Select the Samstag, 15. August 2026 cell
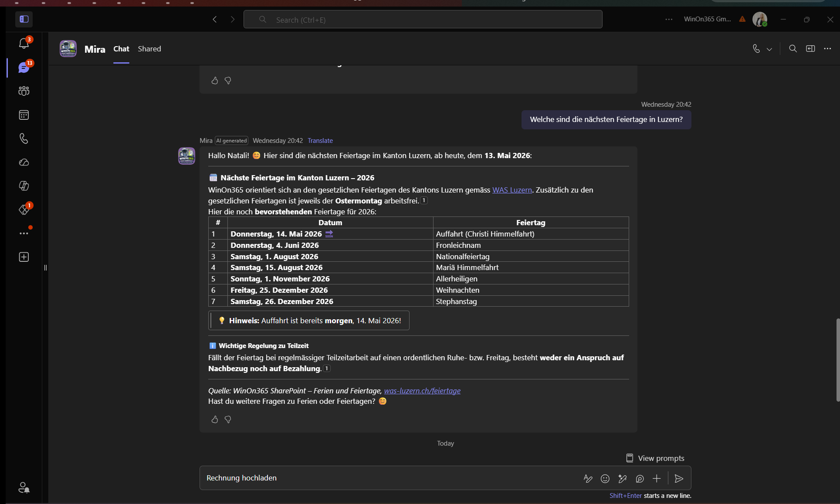 point(330,267)
